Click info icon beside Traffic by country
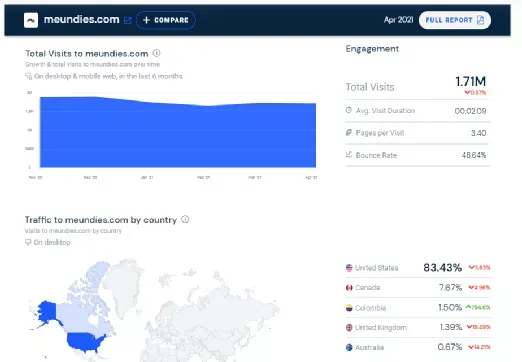The width and height of the screenshot is (522, 362). pyautogui.click(x=185, y=219)
